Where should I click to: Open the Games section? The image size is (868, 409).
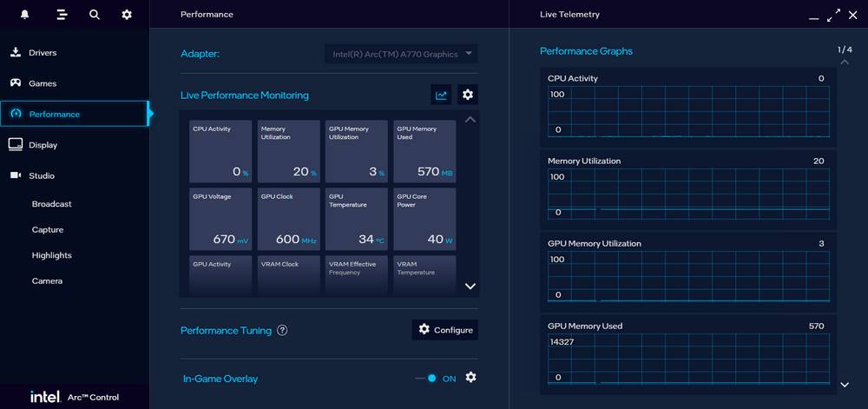(42, 83)
